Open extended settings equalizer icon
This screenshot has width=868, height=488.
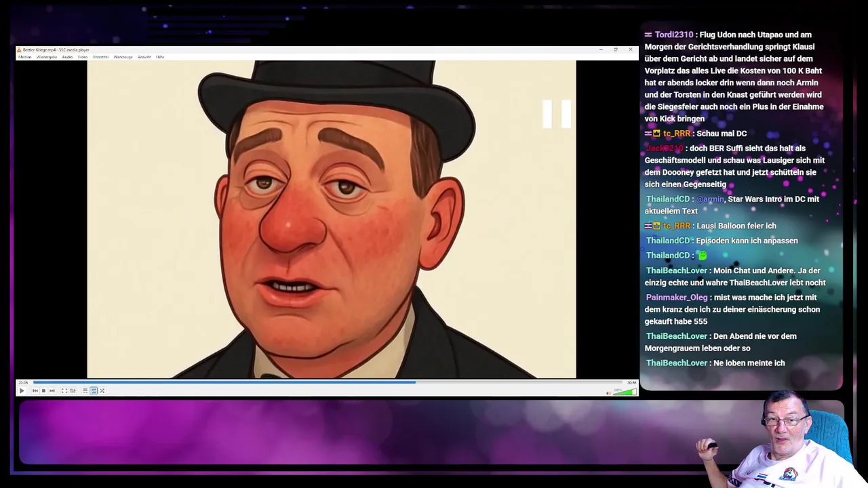click(x=73, y=390)
